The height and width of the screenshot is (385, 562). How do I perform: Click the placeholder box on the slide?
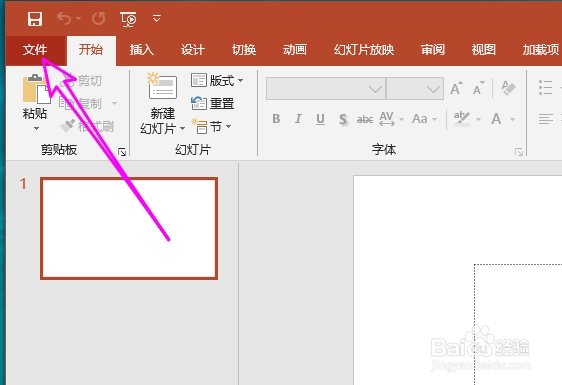(518, 324)
